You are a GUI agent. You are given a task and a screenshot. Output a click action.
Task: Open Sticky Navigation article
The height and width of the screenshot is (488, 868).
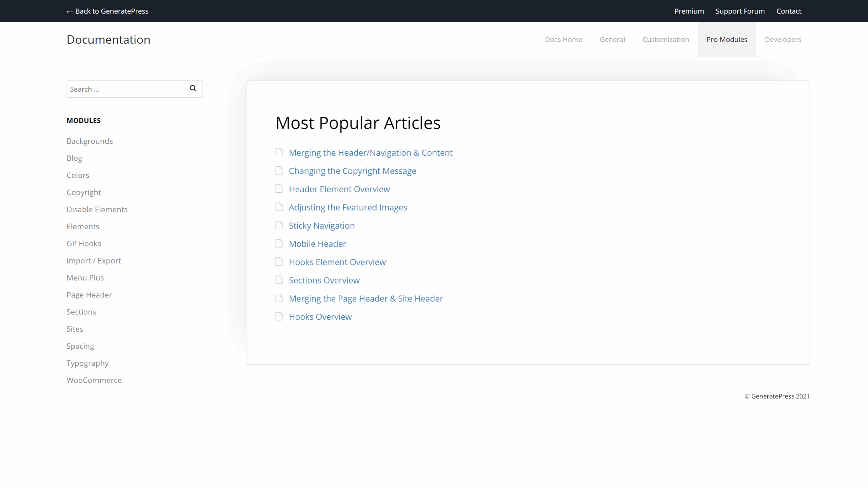click(322, 226)
